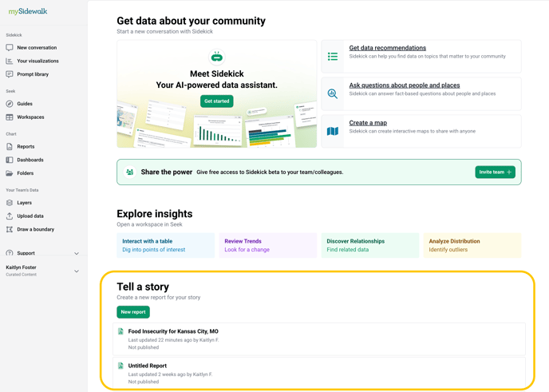Click the Get started button
Screen dimensions: 549x392
217,101
